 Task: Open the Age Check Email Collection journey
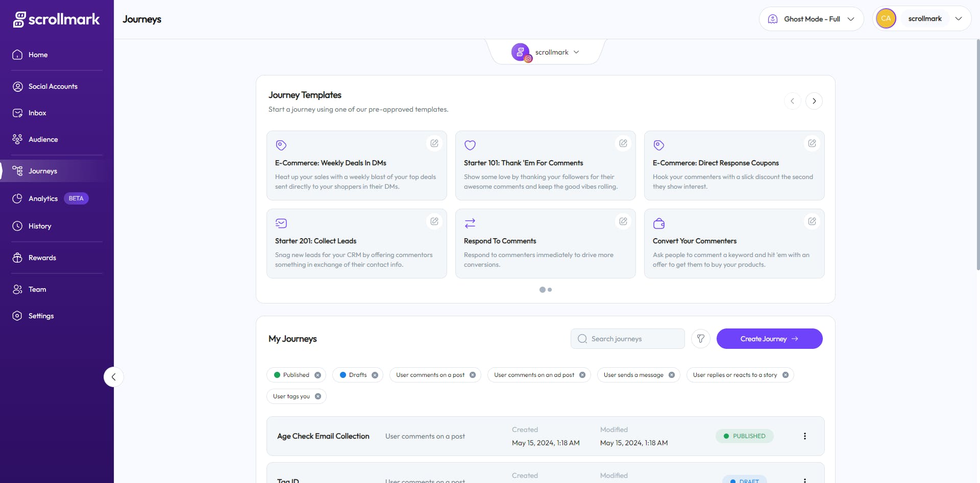(x=323, y=436)
